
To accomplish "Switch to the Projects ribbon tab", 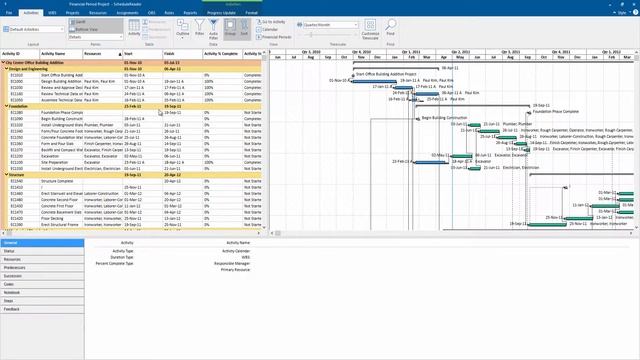I will coord(72,13).
